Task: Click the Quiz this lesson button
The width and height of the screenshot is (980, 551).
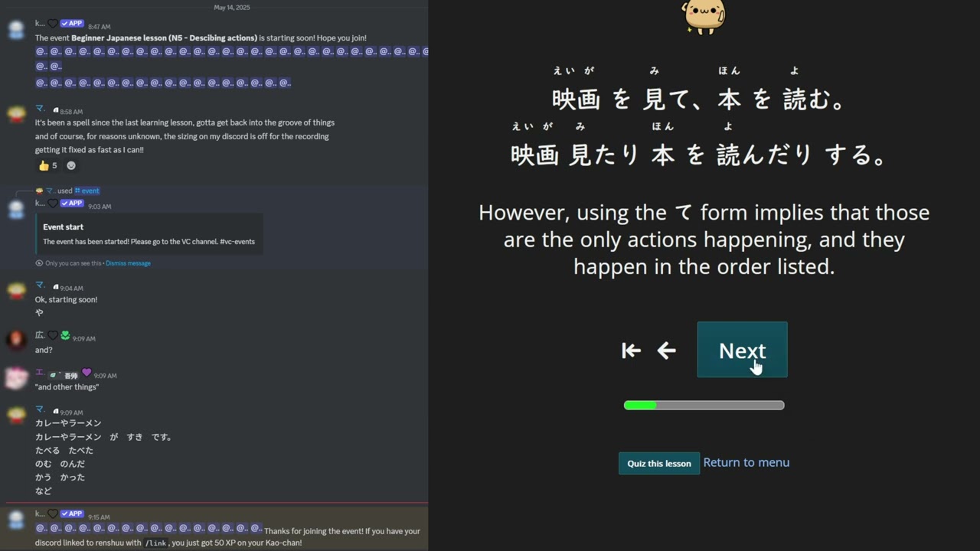Action: pyautogui.click(x=659, y=463)
